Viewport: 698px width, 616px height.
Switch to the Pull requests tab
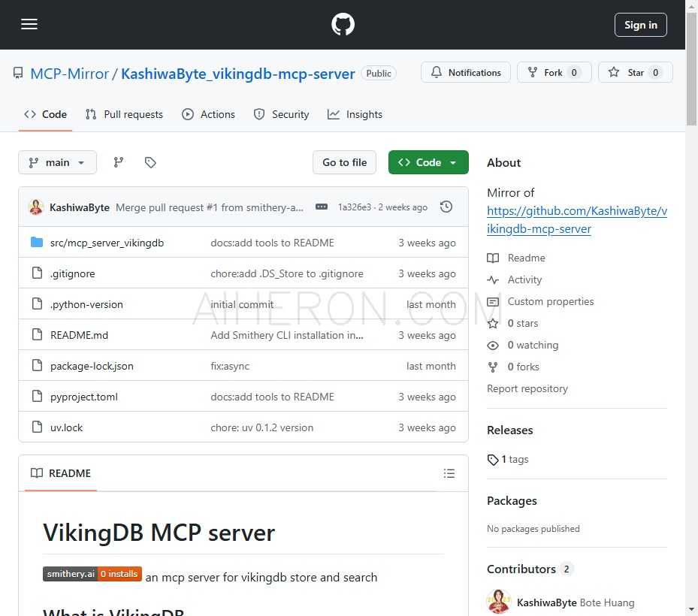(124, 114)
